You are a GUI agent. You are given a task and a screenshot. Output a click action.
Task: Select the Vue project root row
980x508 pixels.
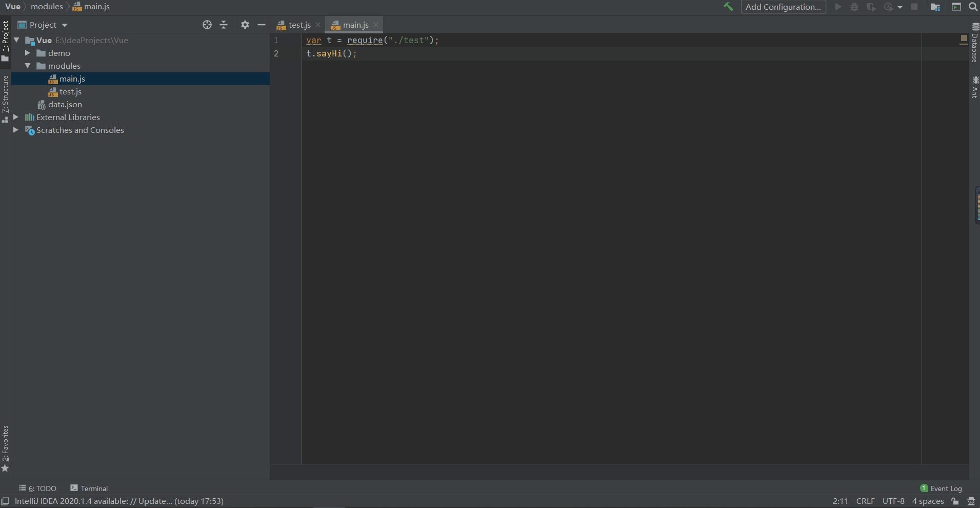click(x=141, y=40)
